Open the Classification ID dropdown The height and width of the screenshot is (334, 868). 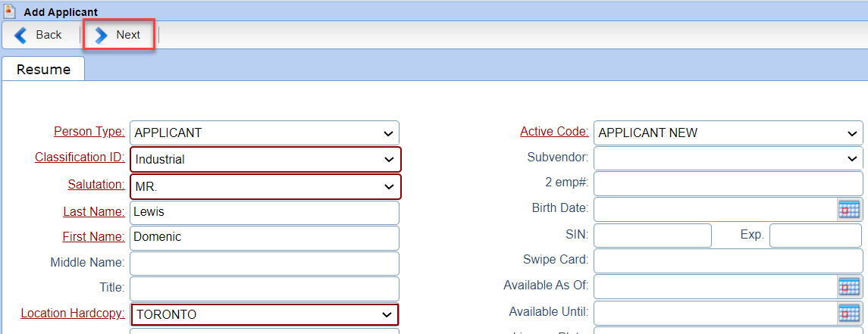[x=265, y=159]
